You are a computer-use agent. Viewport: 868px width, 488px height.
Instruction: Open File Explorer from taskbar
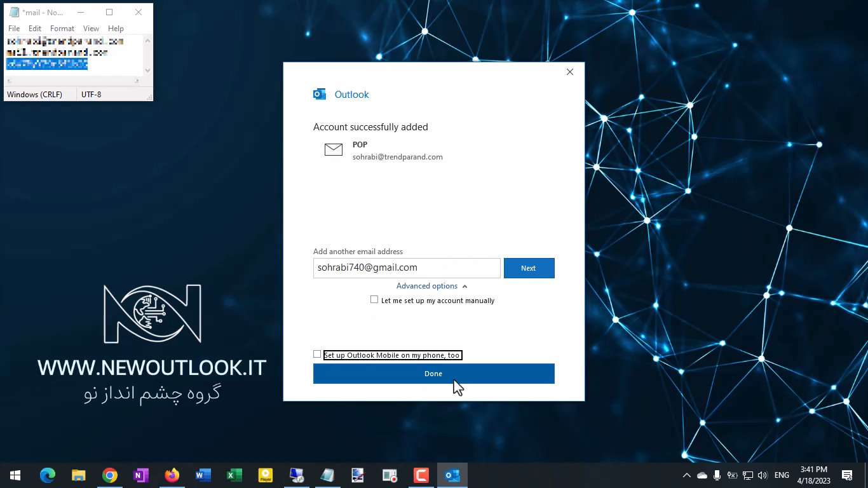point(78,475)
